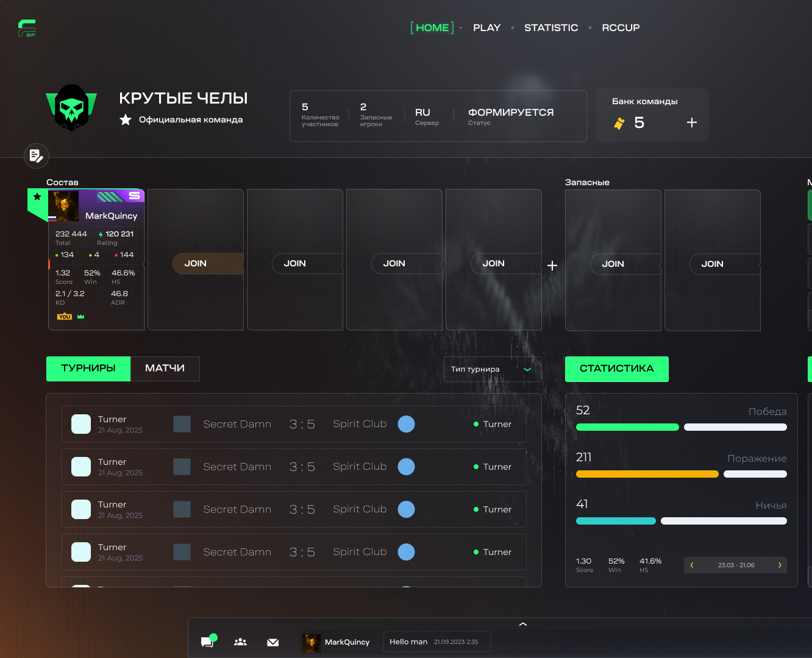
Task: Go to the previous statistics date range
Action: tap(692, 565)
